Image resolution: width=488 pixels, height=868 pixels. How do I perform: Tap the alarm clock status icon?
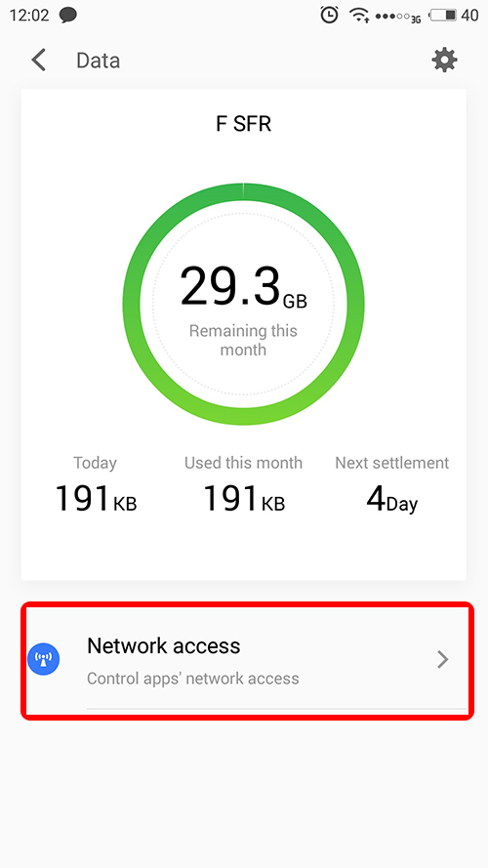tap(329, 15)
